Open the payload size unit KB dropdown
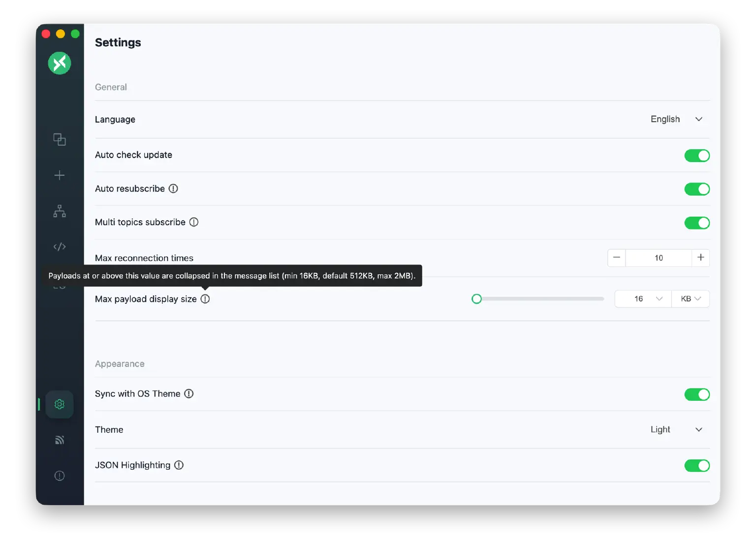The height and width of the screenshot is (553, 756). (x=691, y=299)
